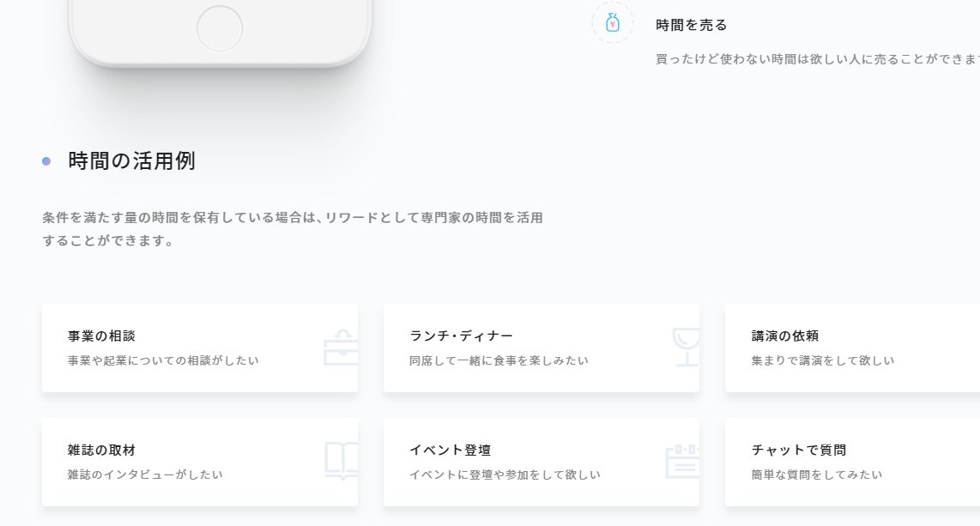Click the wine glass icon in ランチ・ディナー card

coord(687,348)
